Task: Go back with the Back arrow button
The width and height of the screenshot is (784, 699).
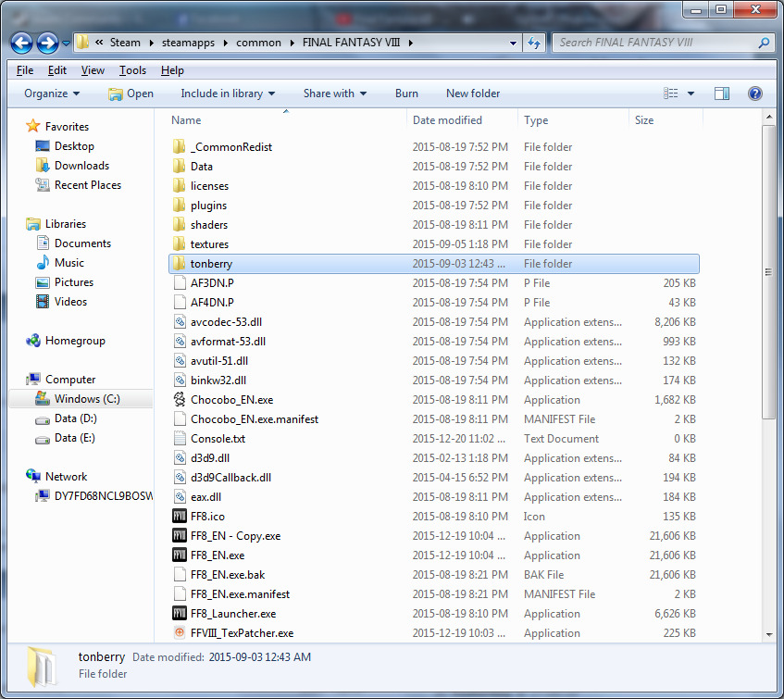Action: pos(21,43)
